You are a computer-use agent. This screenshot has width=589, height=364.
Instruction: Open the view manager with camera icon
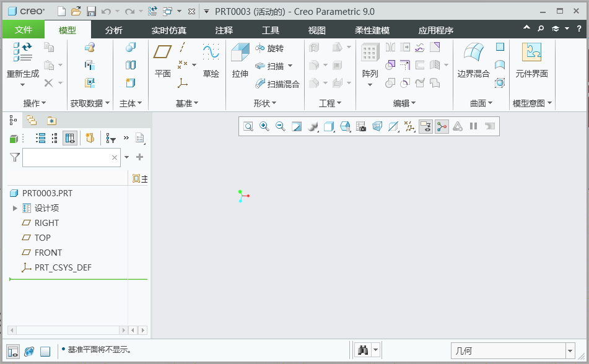[x=361, y=126]
